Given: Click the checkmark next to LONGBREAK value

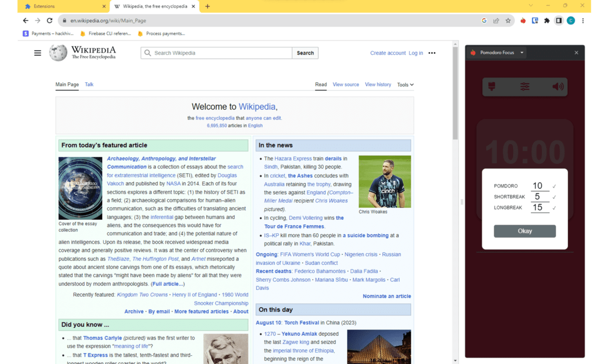Looking at the screenshot, I should [554, 208].
